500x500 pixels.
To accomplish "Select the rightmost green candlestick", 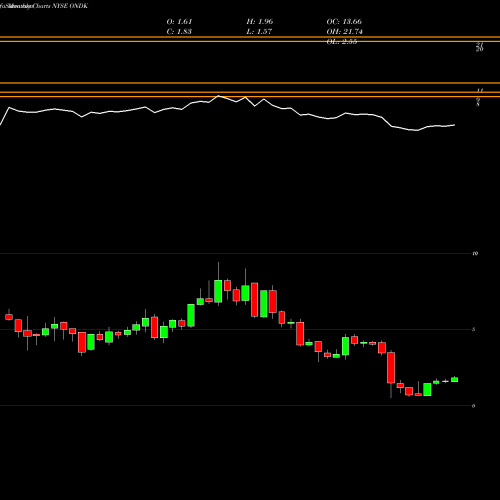I will 455,379.
